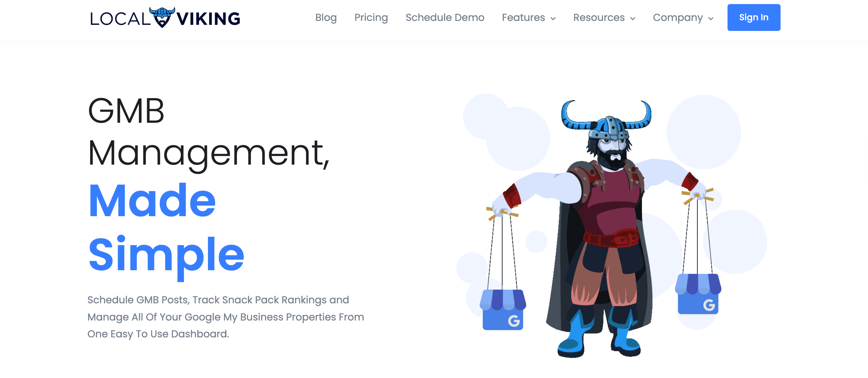Click the Features menu label
This screenshot has height=378, width=868.
[x=523, y=17]
